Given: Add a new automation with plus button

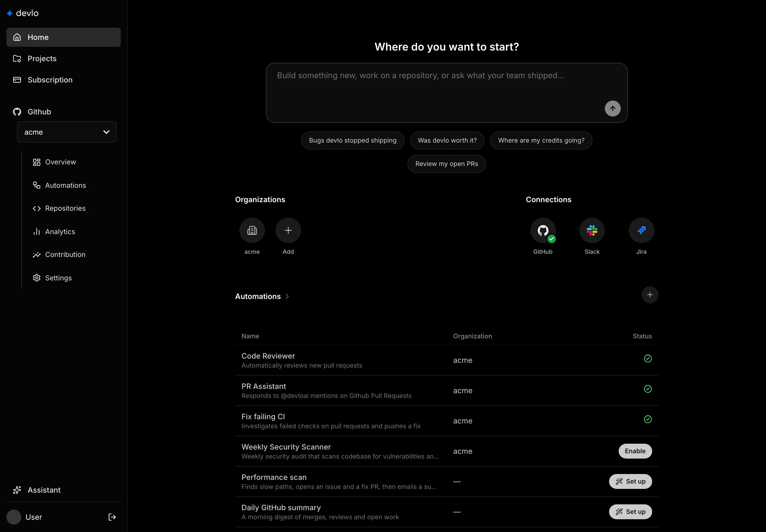Looking at the screenshot, I should 650,295.
